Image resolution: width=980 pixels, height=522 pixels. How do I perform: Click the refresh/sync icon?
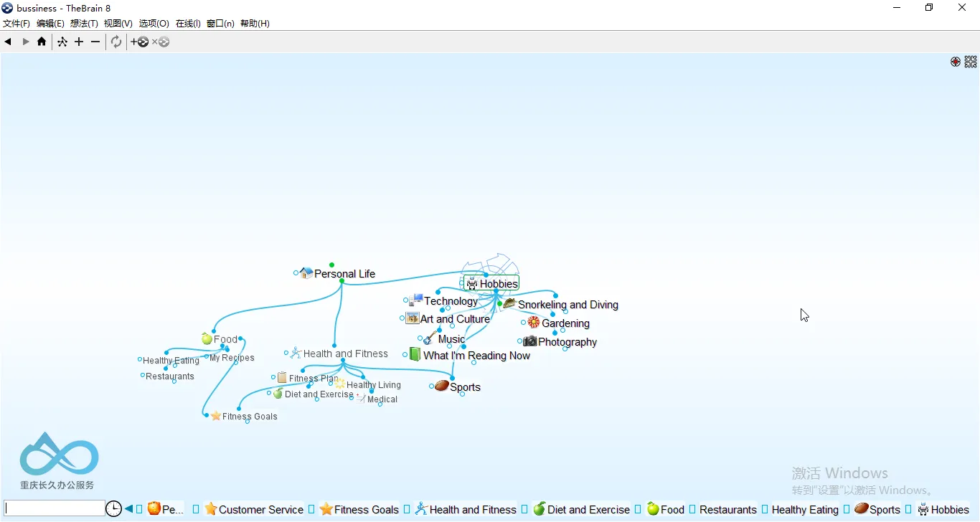point(116,42)
